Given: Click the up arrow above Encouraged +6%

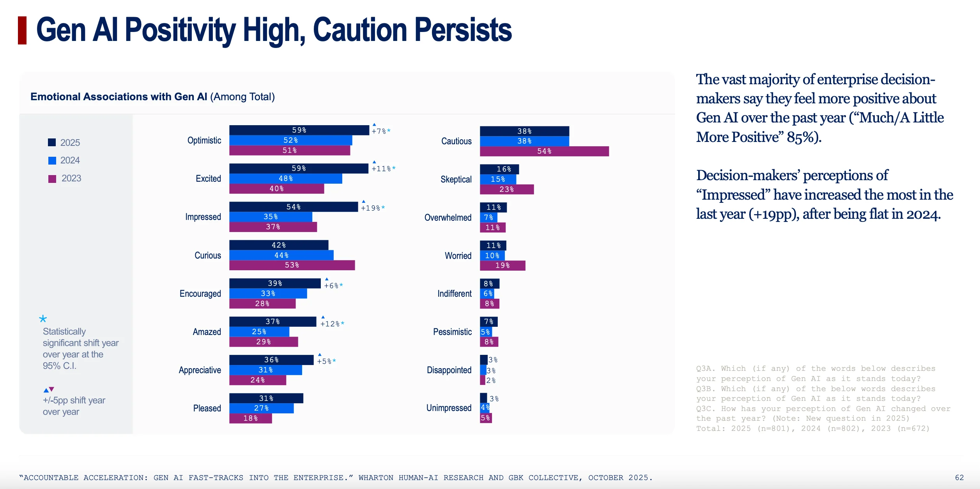Looking at the screenshot, I should click(327, 279).
